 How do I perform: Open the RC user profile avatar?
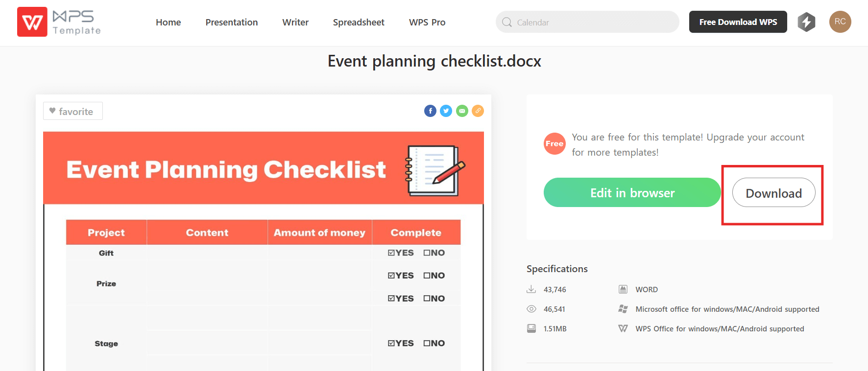tap(840, 22)
